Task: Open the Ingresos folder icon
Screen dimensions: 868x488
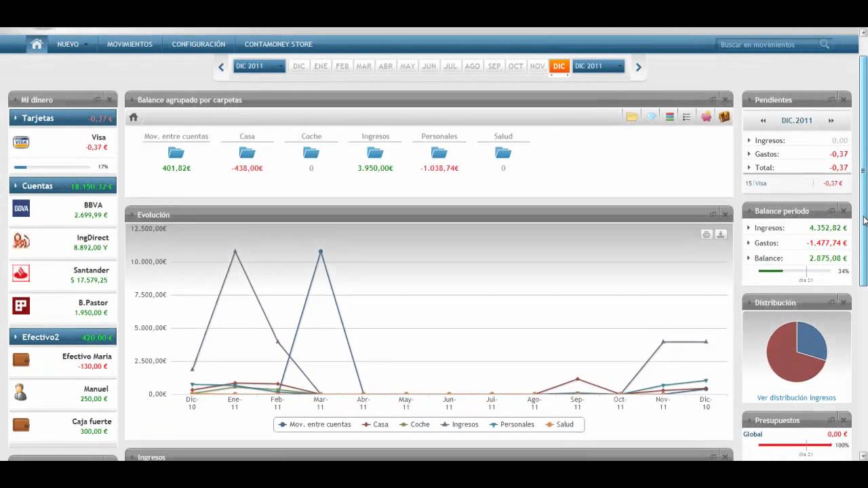Action: coord(375,152)
